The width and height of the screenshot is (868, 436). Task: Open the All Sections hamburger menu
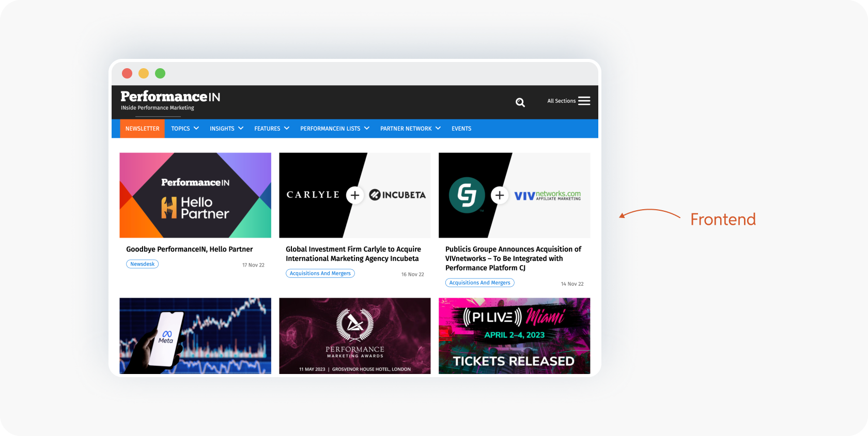click(x=569, y=101)
